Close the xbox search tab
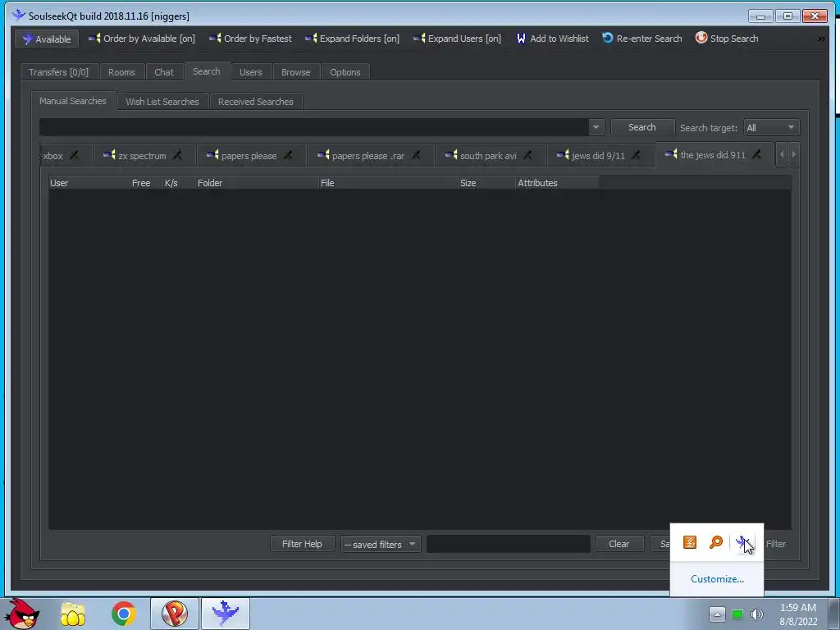The width and height of the screenshot is (840, 630). pos(74,156)
